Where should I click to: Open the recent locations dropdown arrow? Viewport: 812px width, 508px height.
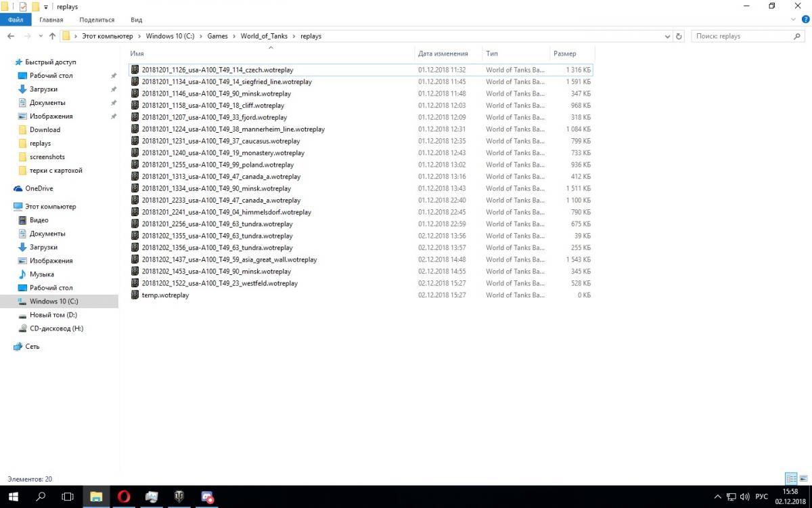tap(41, 36)
